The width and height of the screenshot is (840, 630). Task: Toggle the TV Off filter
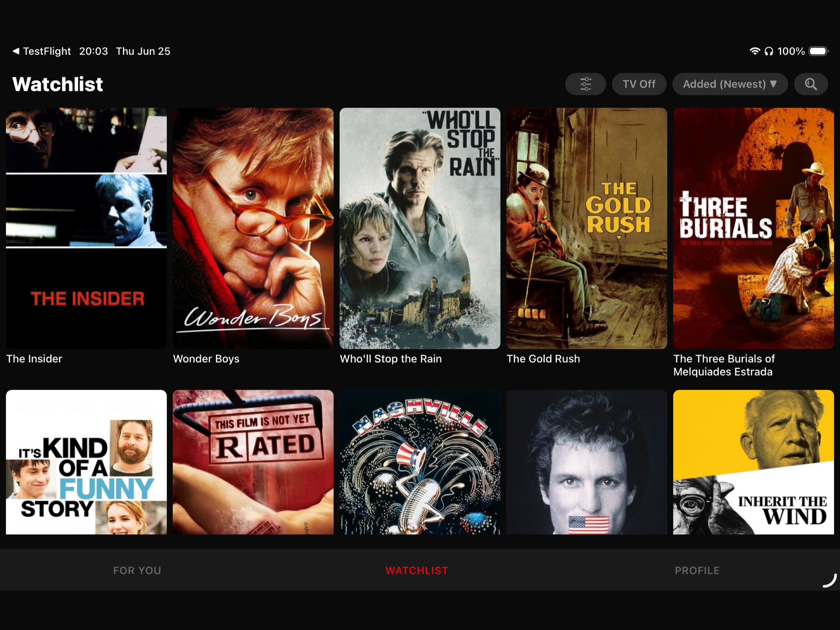pyautogui.click(x=639, y=84)
